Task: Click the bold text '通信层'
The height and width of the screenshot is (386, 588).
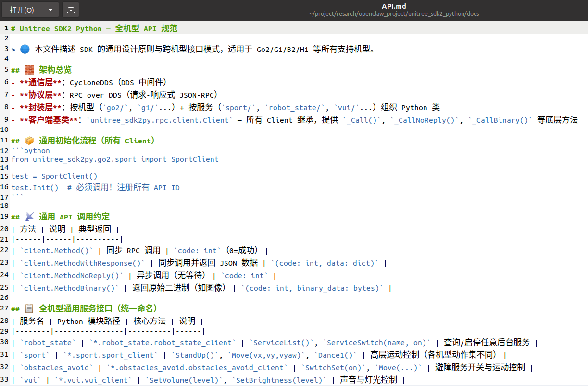Action: click(40, 82)
